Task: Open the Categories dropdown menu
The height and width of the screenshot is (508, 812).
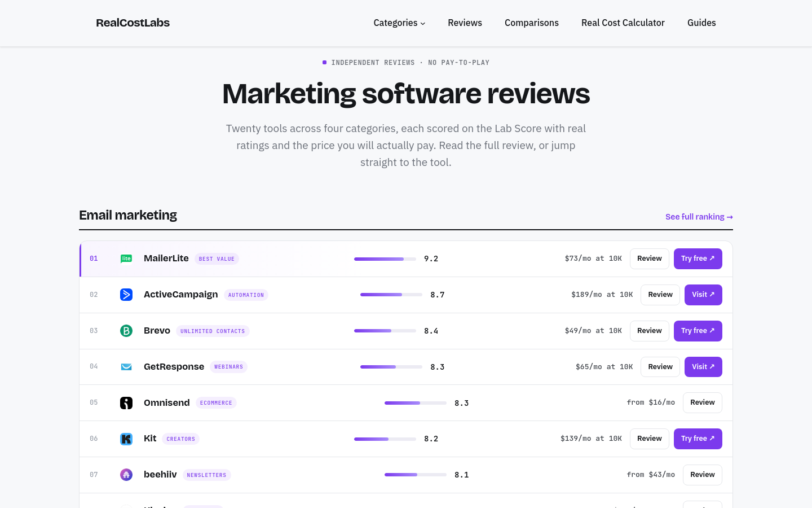Action: coord(399,23)
